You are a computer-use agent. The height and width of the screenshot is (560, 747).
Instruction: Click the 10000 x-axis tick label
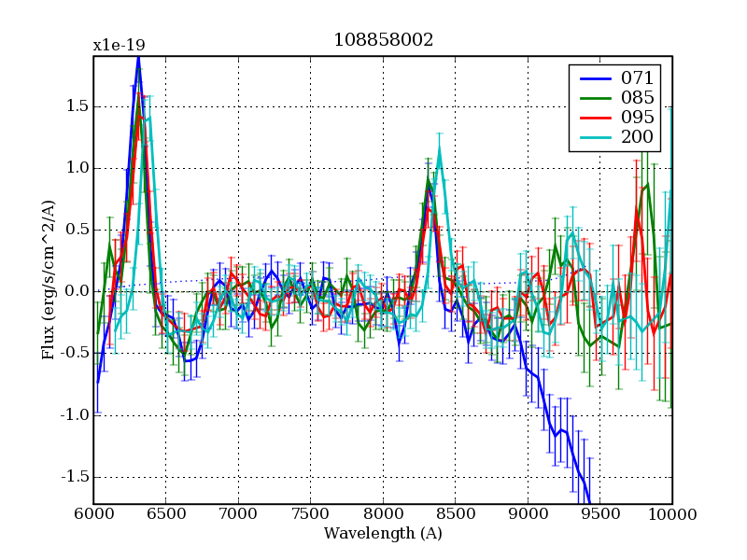click(672, 514)
